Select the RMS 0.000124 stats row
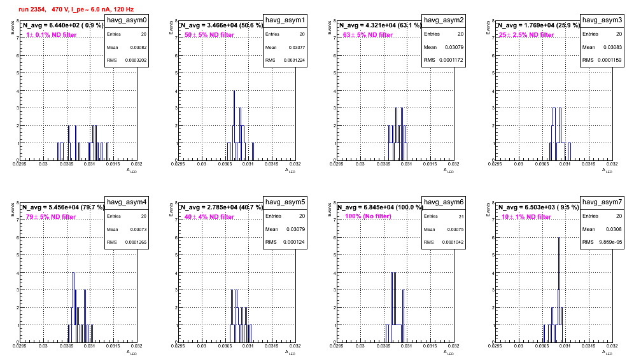The height and width of the screenshot is (364, 634). (285, 242)
